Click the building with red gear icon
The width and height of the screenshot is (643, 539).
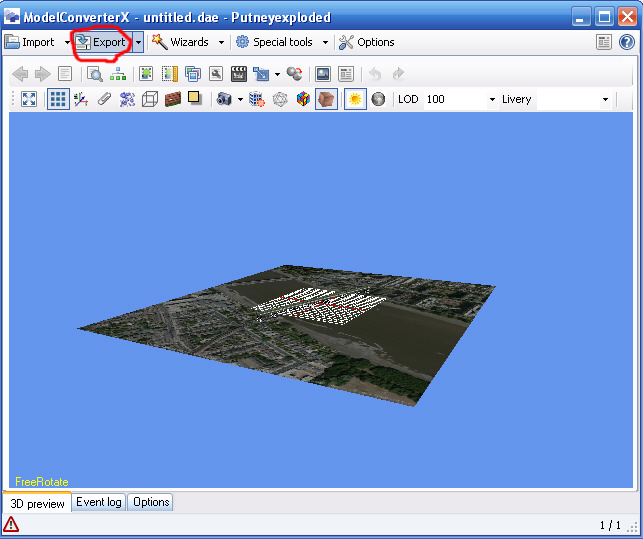[257, 99]
